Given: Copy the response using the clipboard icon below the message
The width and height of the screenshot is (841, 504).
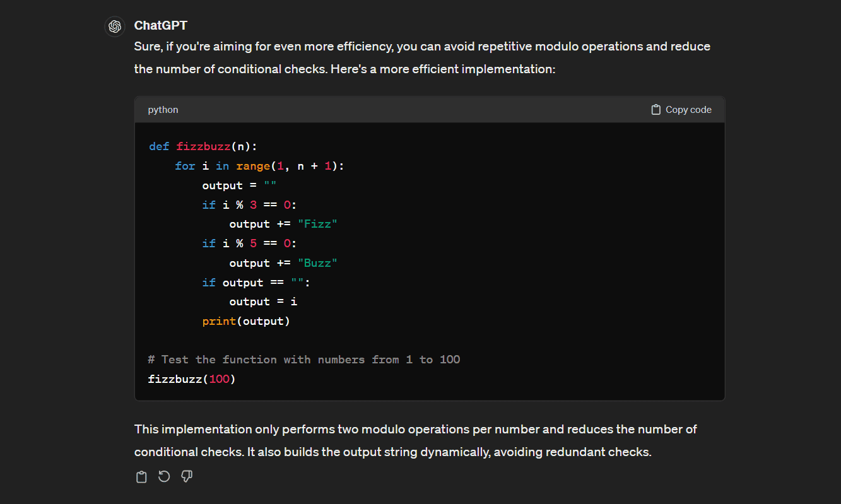Looking at the screenshot, I should point(141,477).
